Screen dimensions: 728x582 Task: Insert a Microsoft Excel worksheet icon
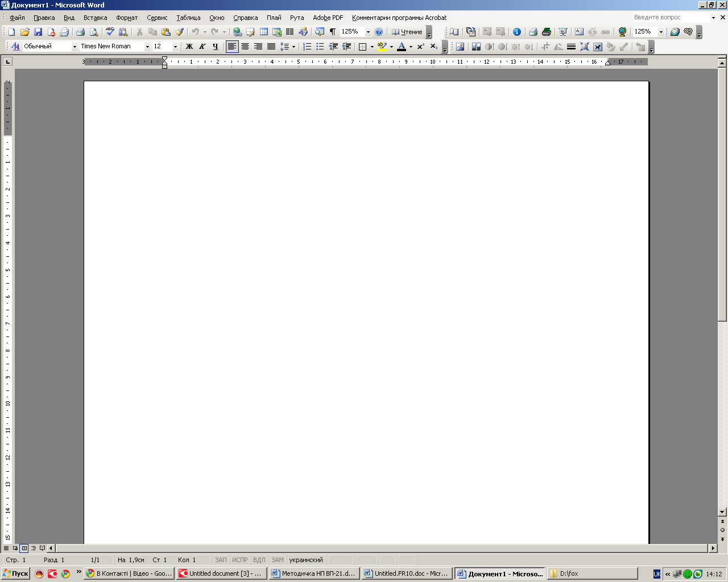[277, 32]
